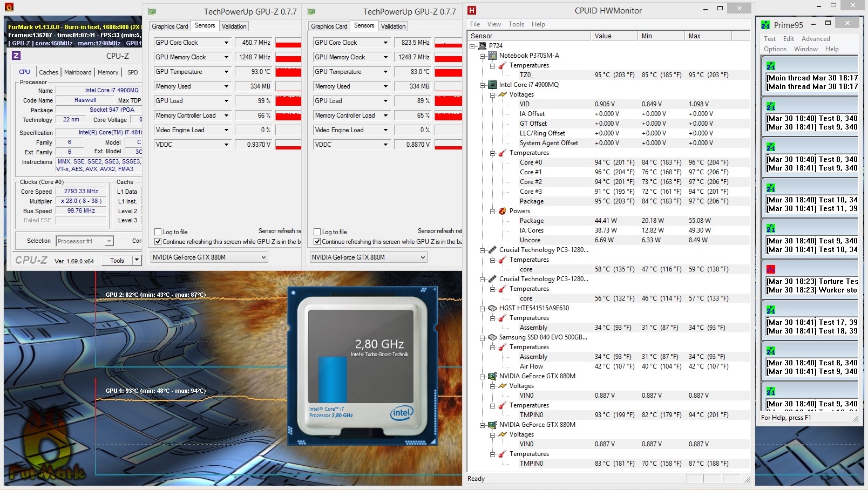Open GPU Load dropdown beside 89 %
868x490 pixels.
tap(385, 101)
